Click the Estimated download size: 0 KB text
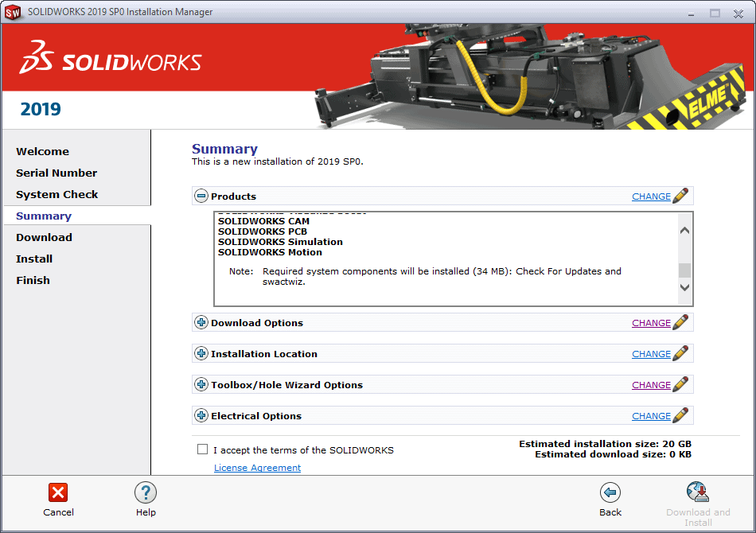Viewport: 756px width, 533px height. pos(613,454)
